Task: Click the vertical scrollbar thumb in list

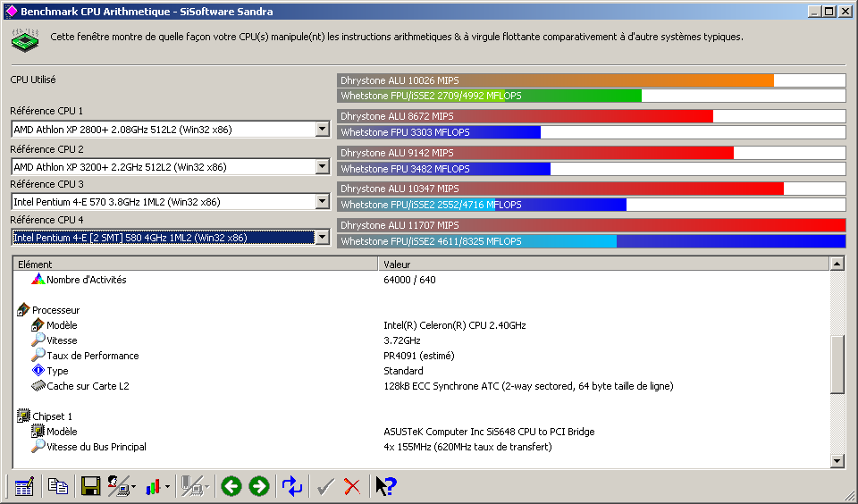Action: point(837,365)
